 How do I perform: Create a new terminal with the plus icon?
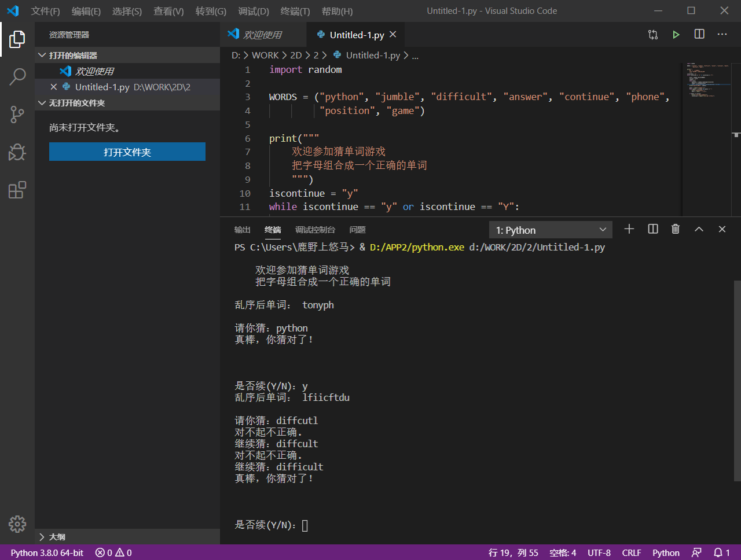(629, 229)
